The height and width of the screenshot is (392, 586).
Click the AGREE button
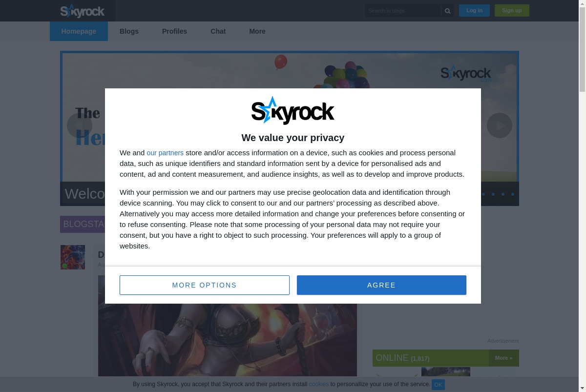pos(381,285)
